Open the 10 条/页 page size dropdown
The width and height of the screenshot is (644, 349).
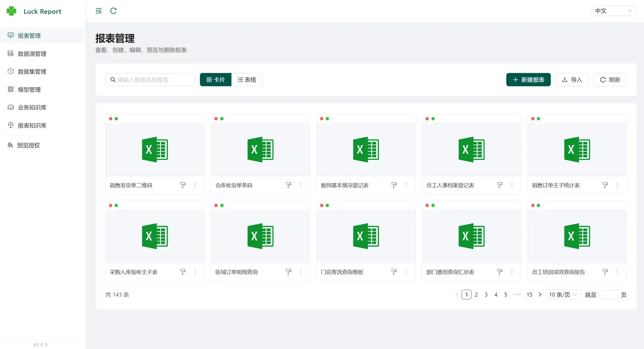pos(563,295)
